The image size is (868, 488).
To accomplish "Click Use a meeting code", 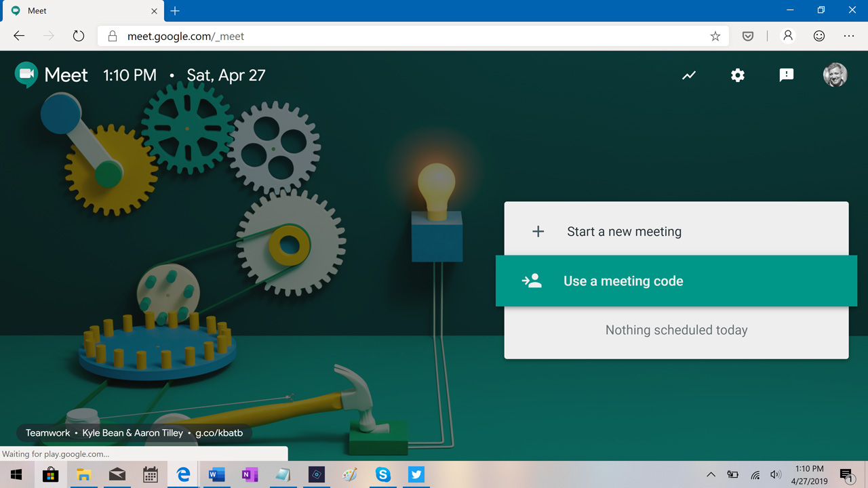I will pos(676,281).
